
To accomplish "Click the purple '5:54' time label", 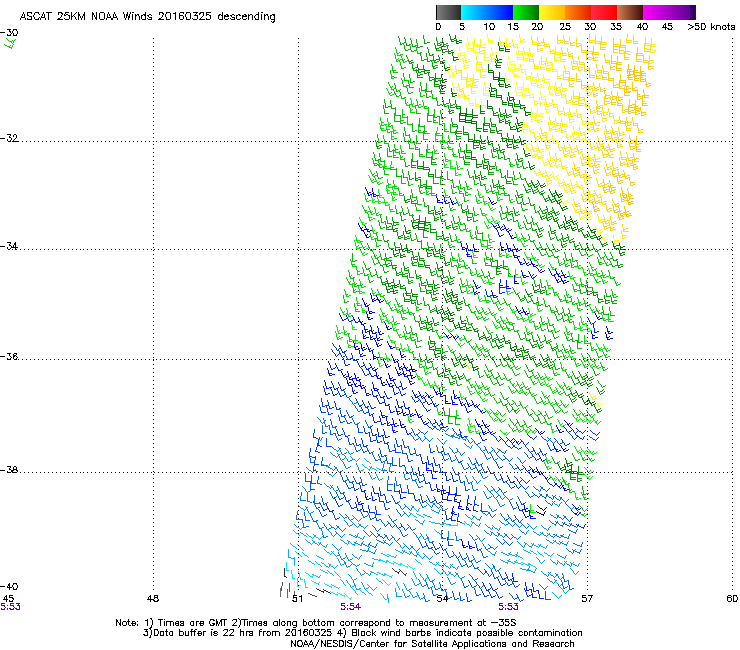I will point(350,607).
